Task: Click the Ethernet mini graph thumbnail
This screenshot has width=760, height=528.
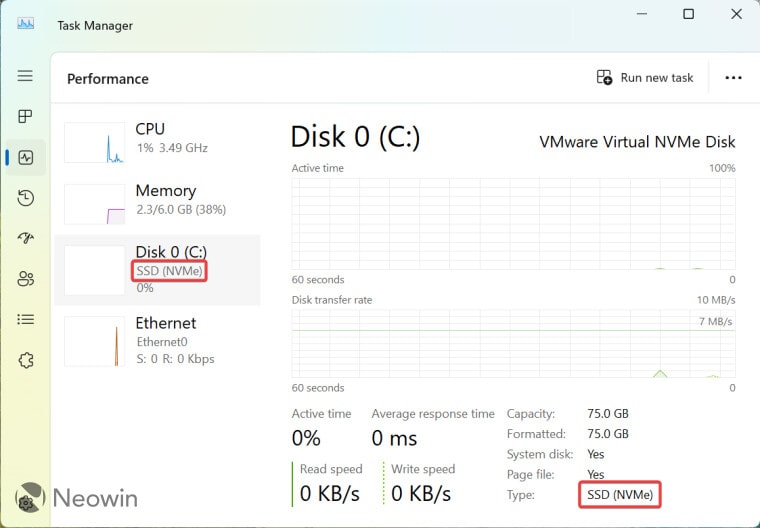Action: (x=95, y=341)
